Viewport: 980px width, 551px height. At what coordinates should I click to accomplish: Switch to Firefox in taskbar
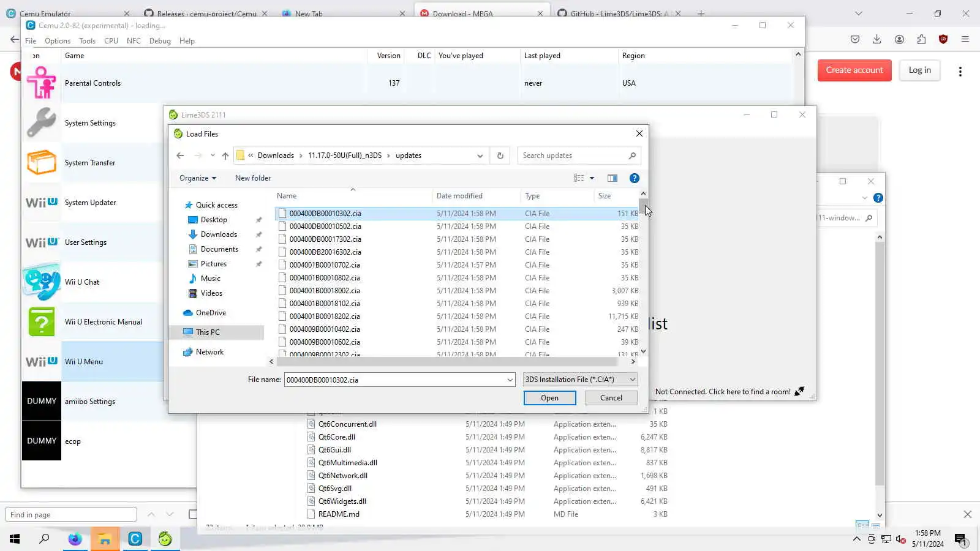point(75,539)
